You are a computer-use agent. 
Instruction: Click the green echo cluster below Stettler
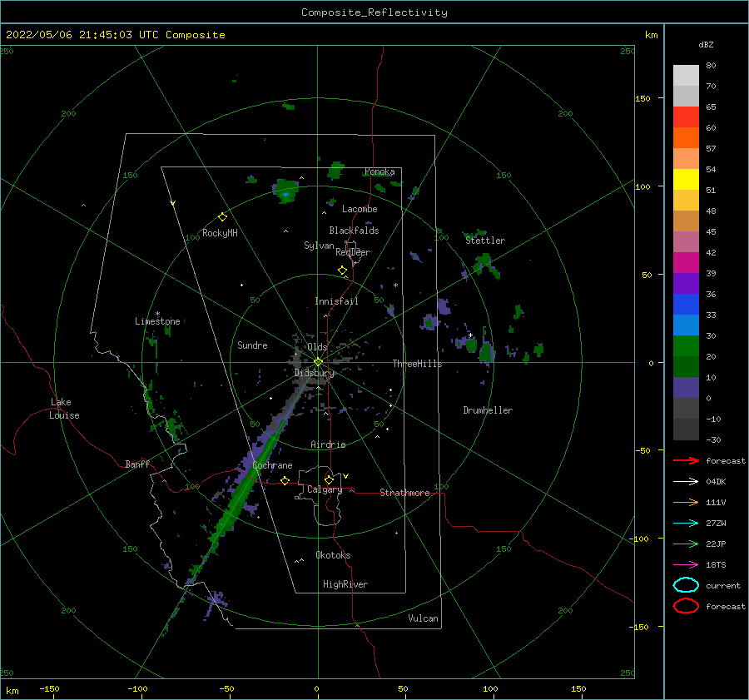pyautogui.click(x=486, y=266)
